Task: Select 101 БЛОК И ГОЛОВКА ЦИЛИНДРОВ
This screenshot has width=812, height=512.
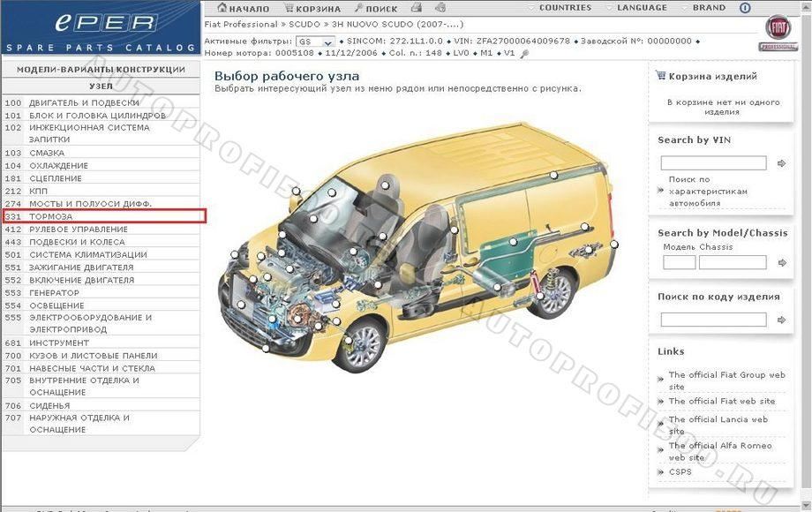Action: 101,116
